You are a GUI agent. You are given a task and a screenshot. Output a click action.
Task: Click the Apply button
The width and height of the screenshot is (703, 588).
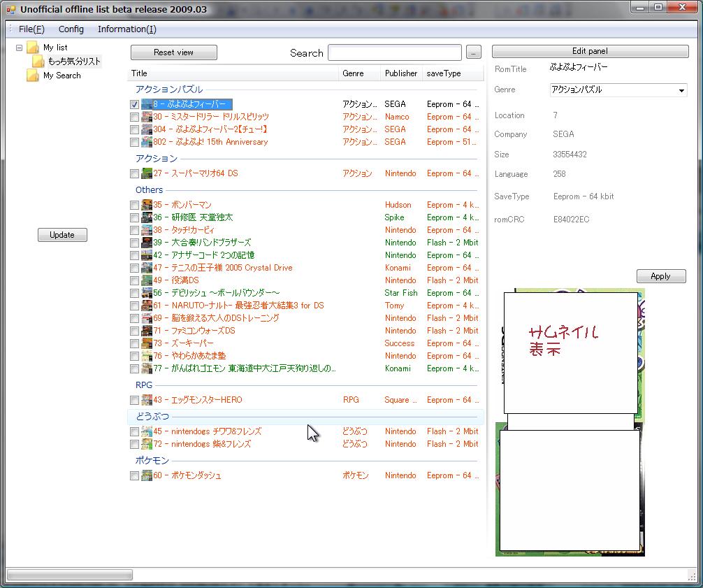[660, 276]
